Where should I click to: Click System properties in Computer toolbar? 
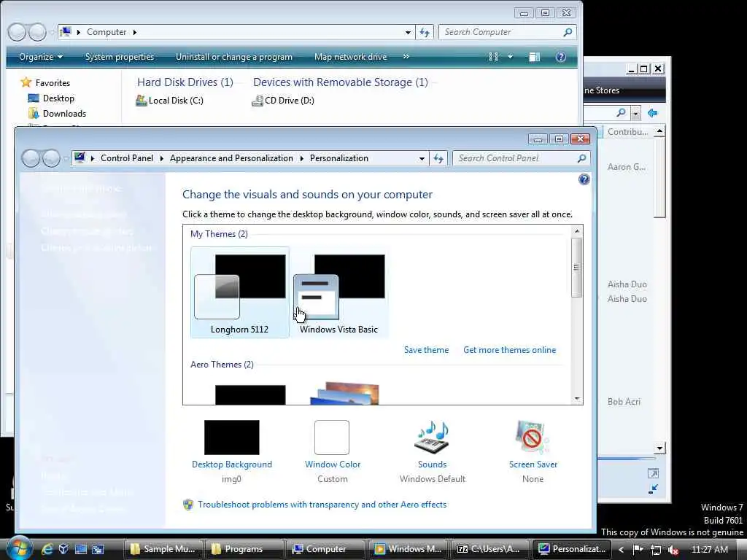click(120, 57)
